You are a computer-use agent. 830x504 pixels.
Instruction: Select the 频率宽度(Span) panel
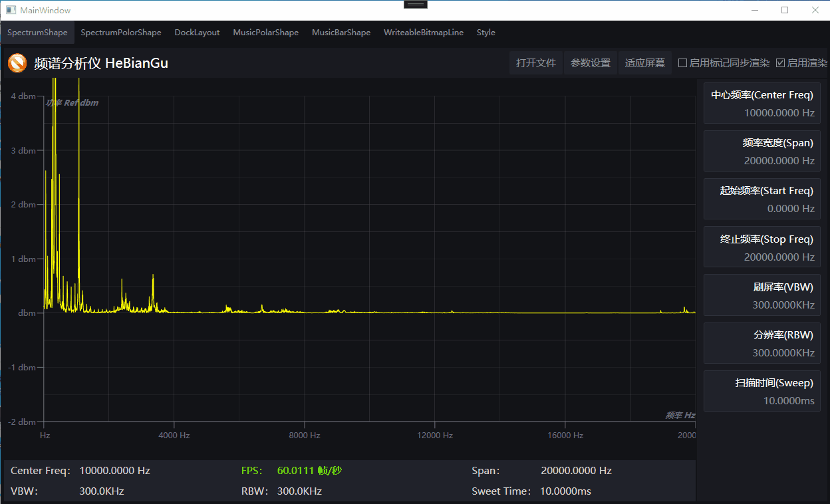(762, 151)
